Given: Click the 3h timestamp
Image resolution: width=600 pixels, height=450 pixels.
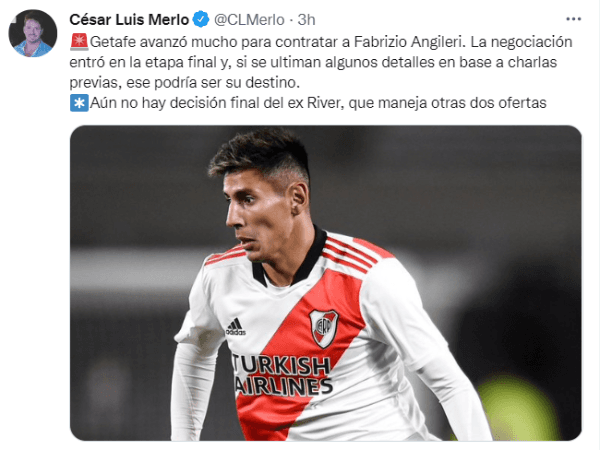Looking at the screenshot, I should tap(307, 20).
